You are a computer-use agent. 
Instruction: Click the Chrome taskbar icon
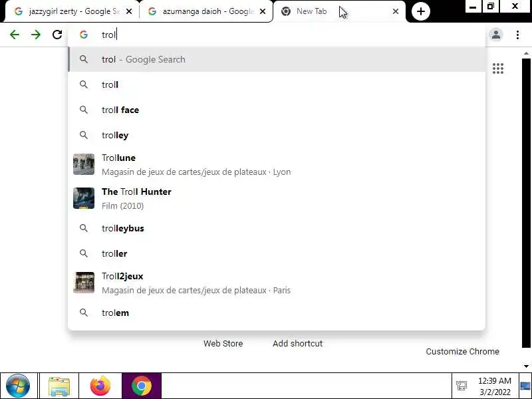(142, 386)
